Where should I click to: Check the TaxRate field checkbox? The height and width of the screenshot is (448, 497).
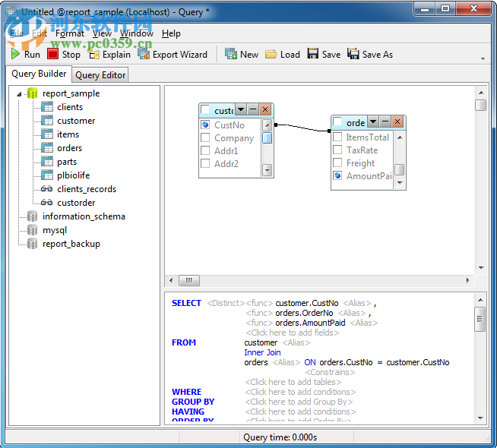337,150
